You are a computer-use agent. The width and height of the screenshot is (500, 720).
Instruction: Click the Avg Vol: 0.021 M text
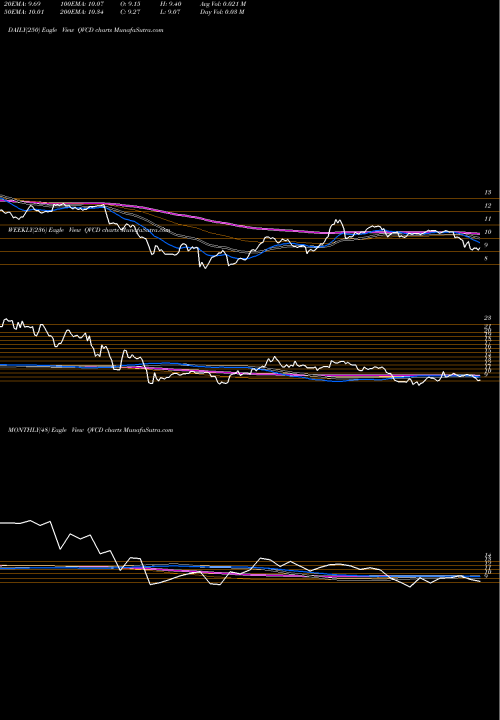click(x=223, y=4)
